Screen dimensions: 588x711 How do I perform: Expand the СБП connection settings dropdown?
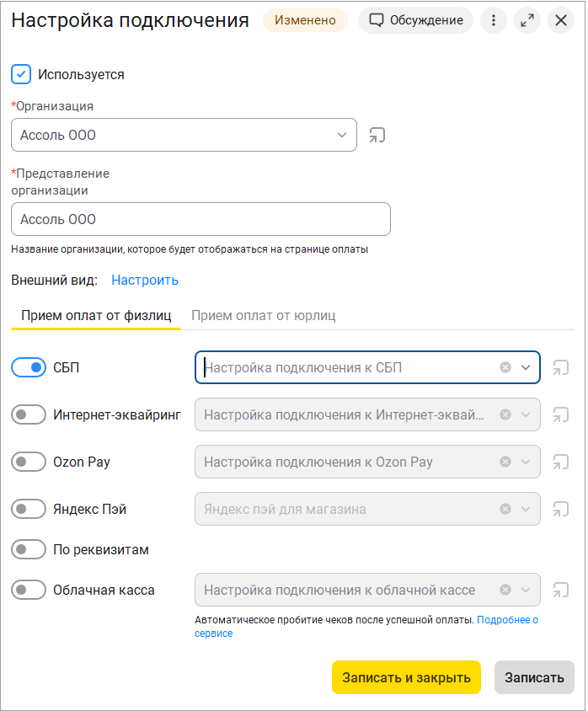coord(526,368)
